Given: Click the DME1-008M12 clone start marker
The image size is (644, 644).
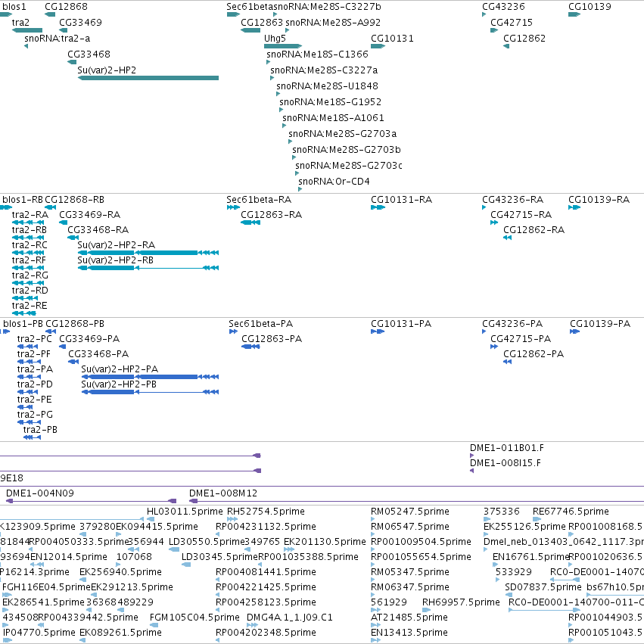Looking at the screenshot, I should 194,501.
